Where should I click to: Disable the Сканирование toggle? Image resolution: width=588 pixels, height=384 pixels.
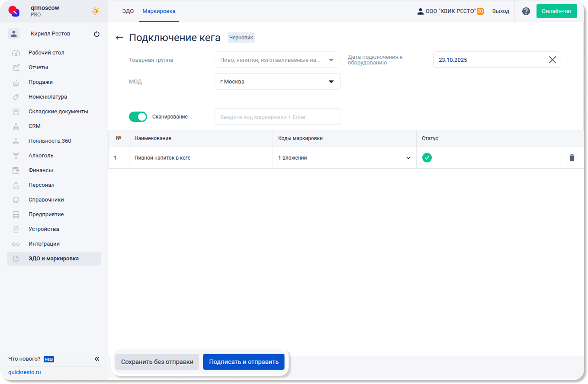pyautogui.click(x=138, y=117)
